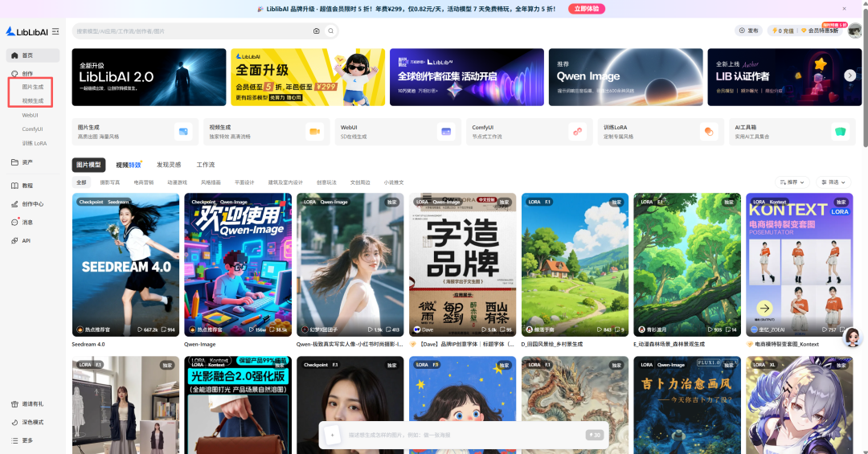This screenshot has width=868, height=454.
Task: Open the 欢迎使用 Qwen-Image model card
Action: click(238, 264)
